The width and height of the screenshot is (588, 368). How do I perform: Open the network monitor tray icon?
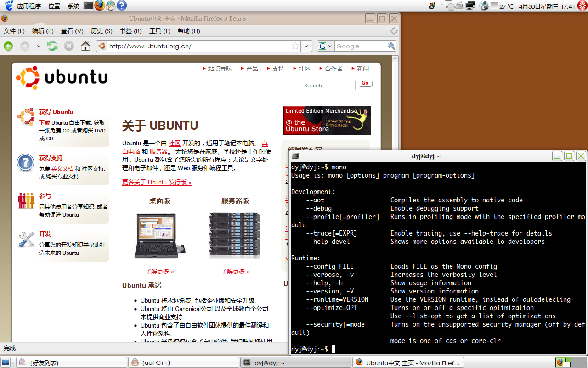(470, 6)
